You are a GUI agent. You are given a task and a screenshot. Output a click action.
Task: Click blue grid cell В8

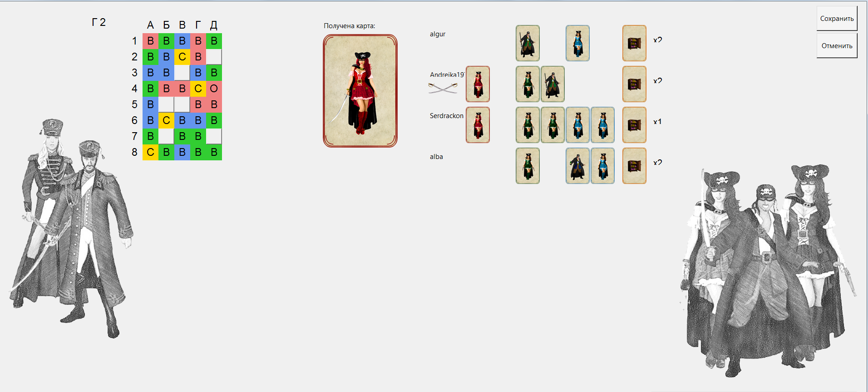[x=182, y=152]
